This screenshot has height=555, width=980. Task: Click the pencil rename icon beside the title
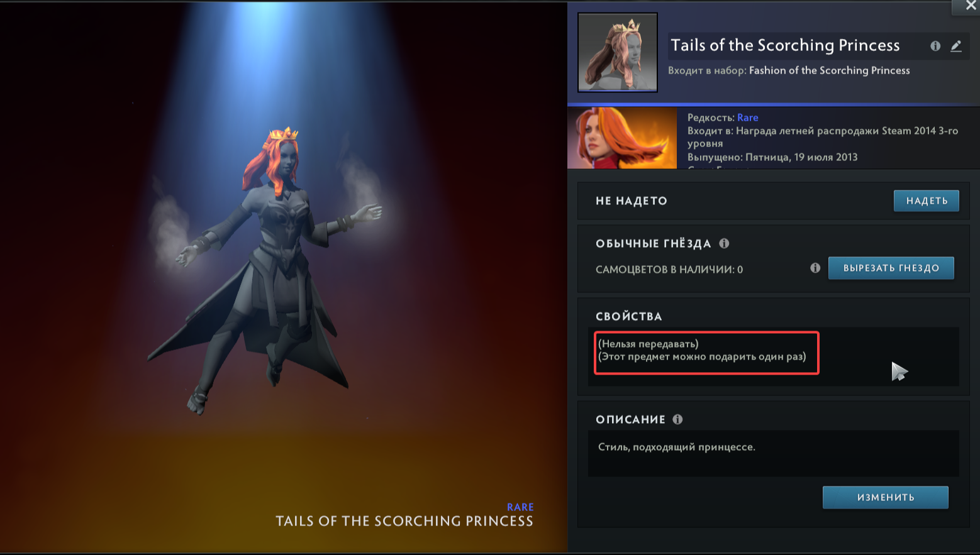[956, 46]
